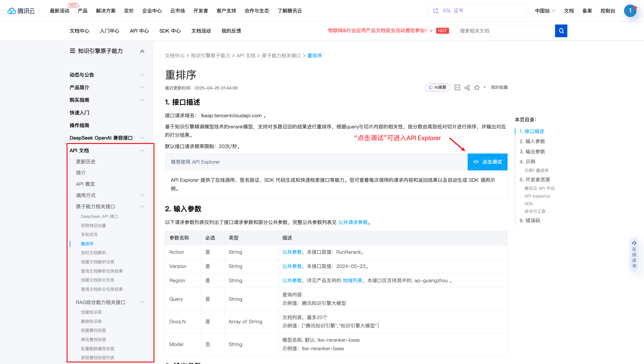644x364 pixels.
Task: Click 公共参数 link in Version row
Action: pos(292,266)
